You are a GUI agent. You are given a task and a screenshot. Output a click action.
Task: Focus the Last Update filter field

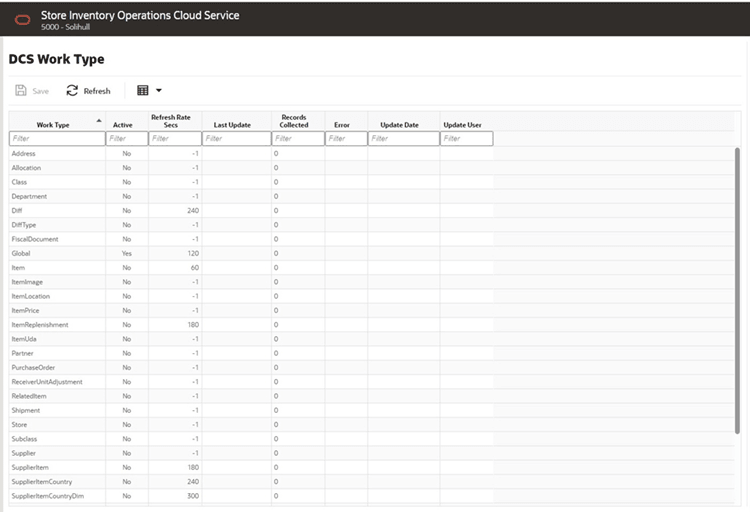click(x=237, y=138)
